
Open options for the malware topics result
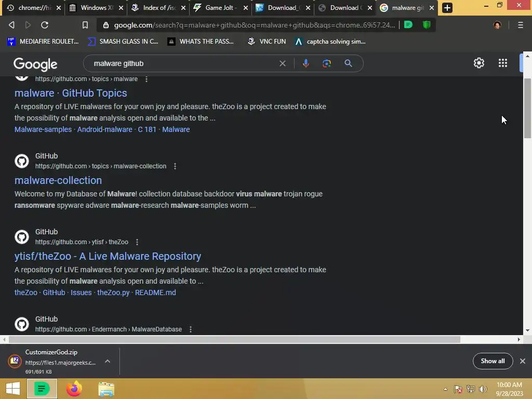tap(146, 79)
